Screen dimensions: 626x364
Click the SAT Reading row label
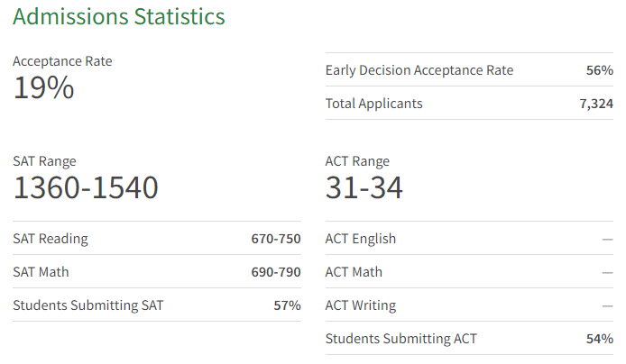pos(51,239)
